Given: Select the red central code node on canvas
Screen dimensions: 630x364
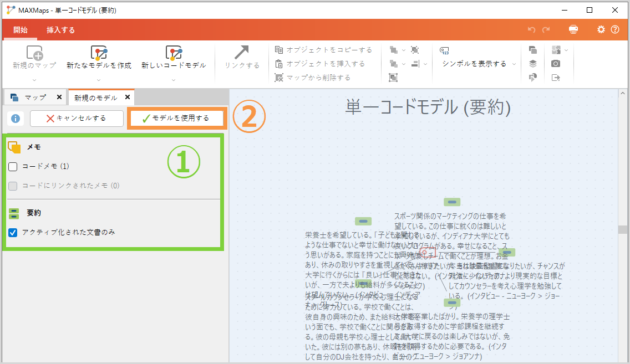Looking at the screenshot, I should (428, 253).
